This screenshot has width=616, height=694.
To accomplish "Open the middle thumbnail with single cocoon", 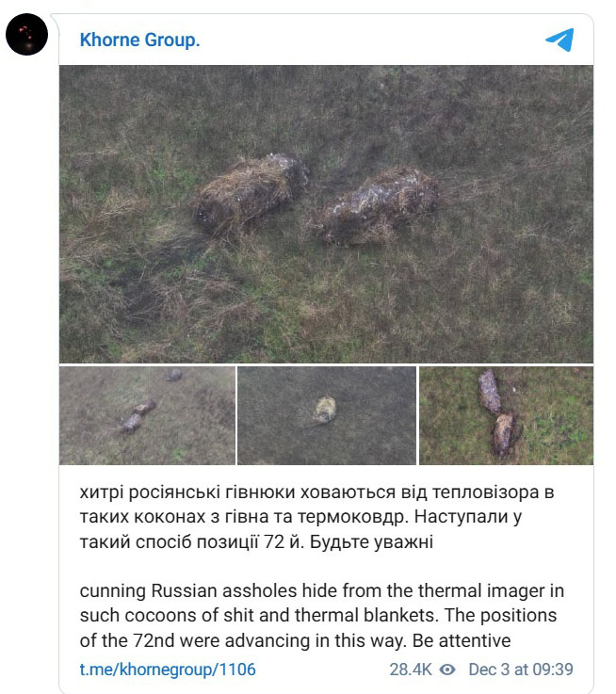I will pyautogui.click(x=327, y=415).
